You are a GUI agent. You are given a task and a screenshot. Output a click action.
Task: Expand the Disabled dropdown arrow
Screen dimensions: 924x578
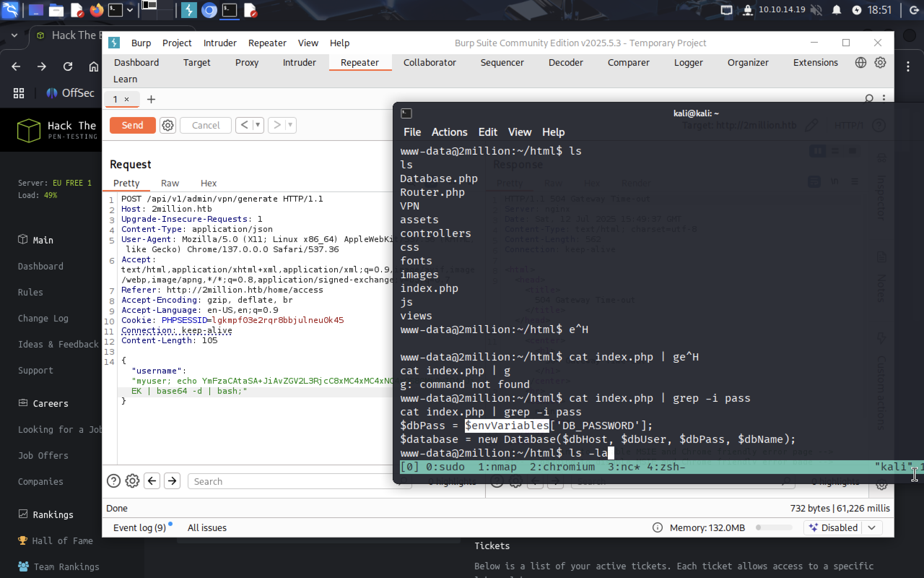[872, 527]
